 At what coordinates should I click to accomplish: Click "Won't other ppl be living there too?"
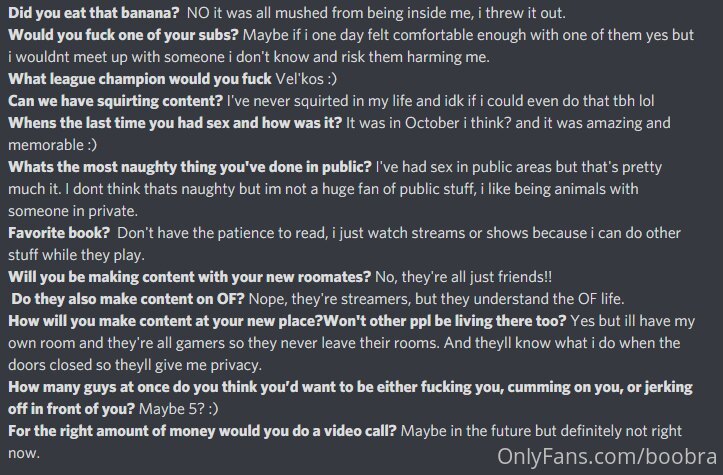(x=444, y=321)
